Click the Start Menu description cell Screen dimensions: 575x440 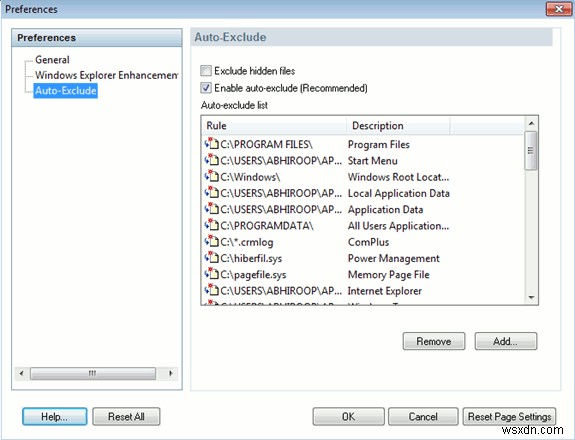(373, 161)
